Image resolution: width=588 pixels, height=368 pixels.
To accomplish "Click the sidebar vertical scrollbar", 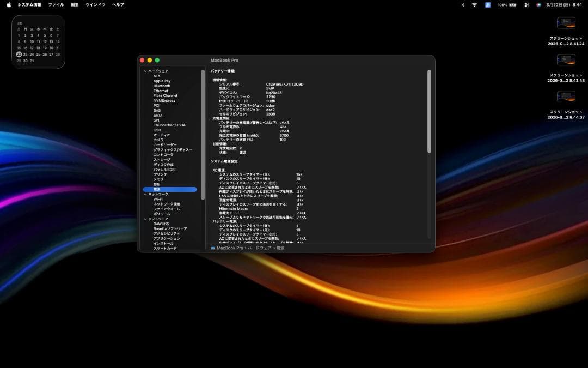I will [x=203, y=135].
